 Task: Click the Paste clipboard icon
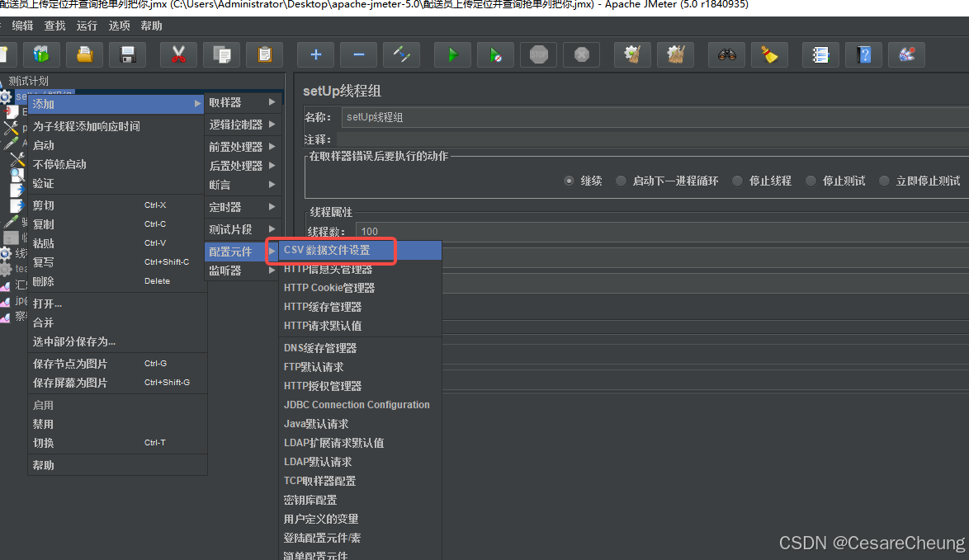point(264,55)
